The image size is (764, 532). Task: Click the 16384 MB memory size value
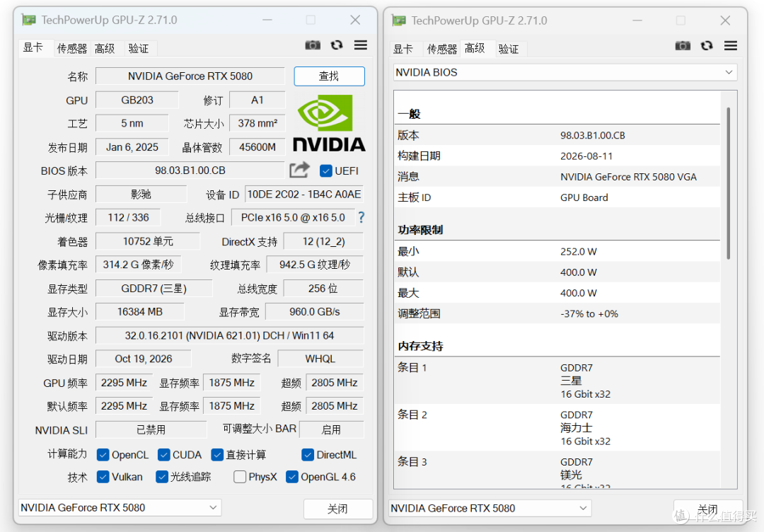pyautogui.click(x=140, y=312)
